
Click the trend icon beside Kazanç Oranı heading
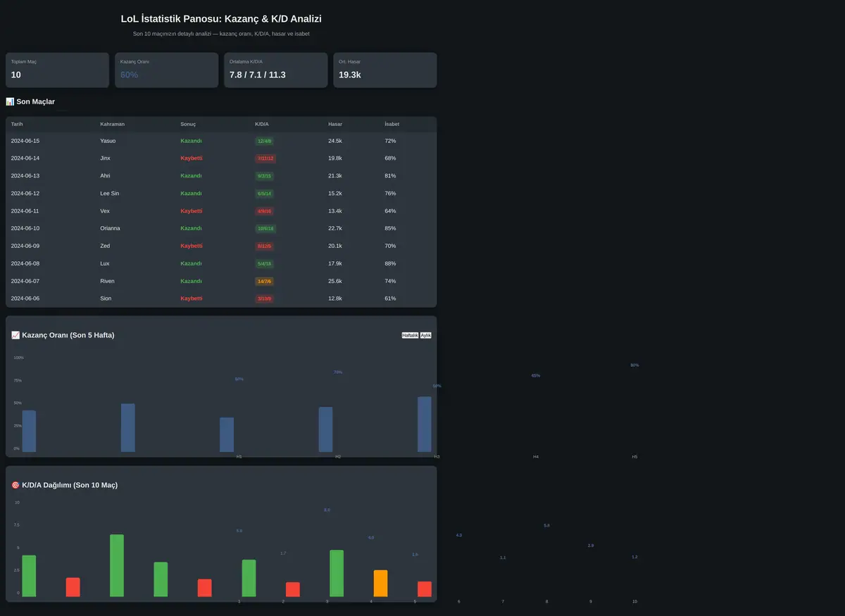tap(15, 335)
